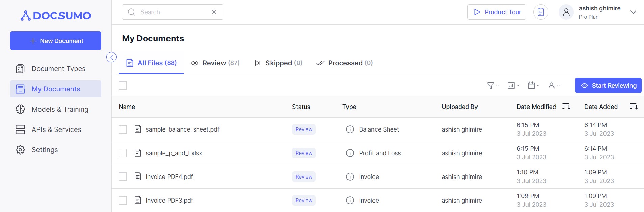
Task: Expand the calendar date filter dropdown
Action: [x=533, y=86]
